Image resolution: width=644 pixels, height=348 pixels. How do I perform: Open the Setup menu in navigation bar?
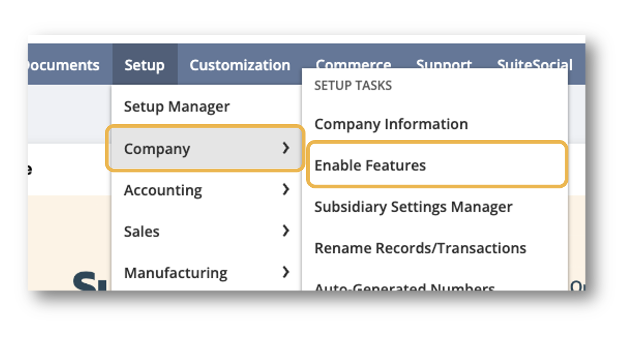(x=144, y=65)
